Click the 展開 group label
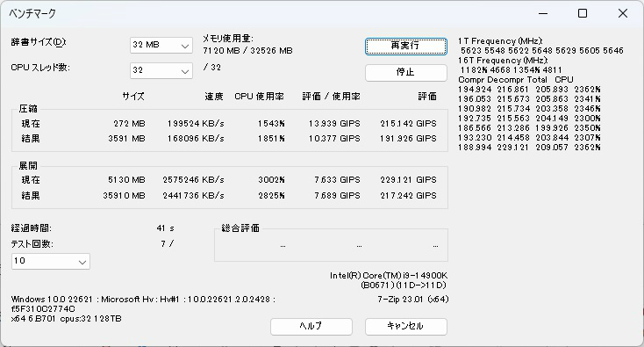 pyautogui.click(x=28, y=166)
